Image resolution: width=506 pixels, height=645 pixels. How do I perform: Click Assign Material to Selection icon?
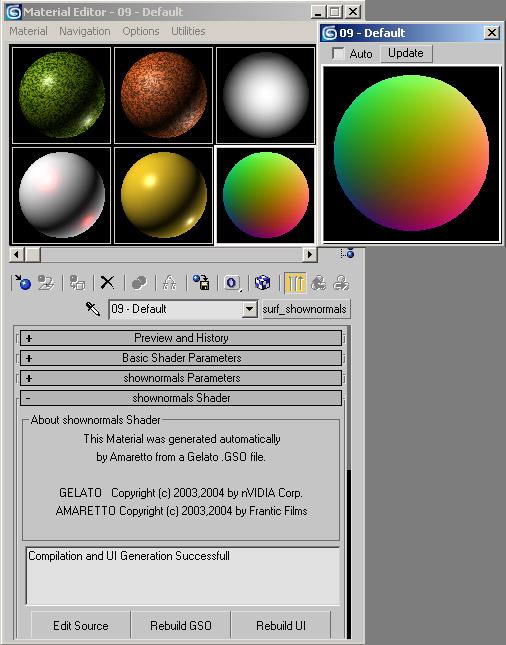(x=77, y=283)
